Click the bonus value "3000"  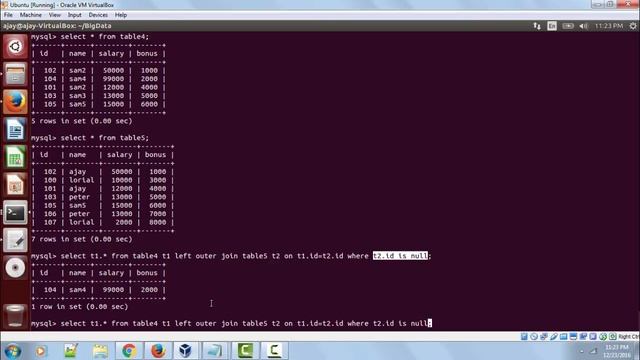[158, 180]
